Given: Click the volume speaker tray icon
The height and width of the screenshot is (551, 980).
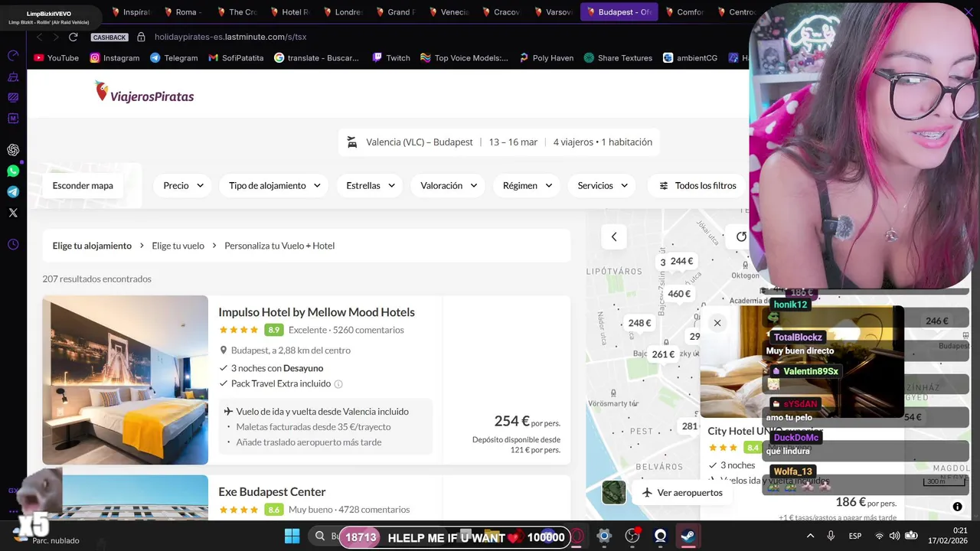Looking at the screenshot, I should pyautogui.click(x=894, y=536).
